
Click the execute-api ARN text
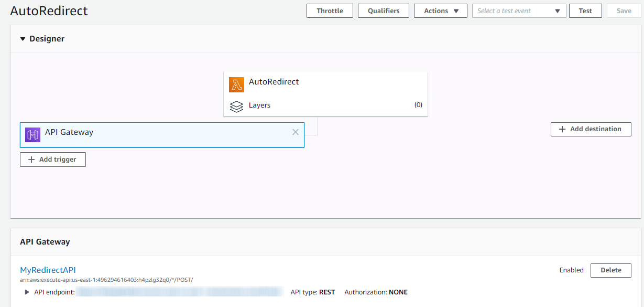tap(106, 280)
